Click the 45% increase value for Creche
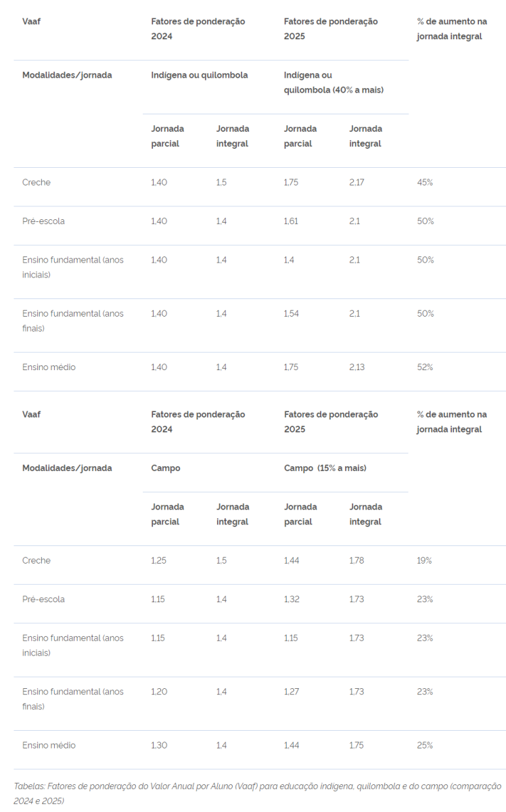The image size is (506, 812). tap(425, 183)
